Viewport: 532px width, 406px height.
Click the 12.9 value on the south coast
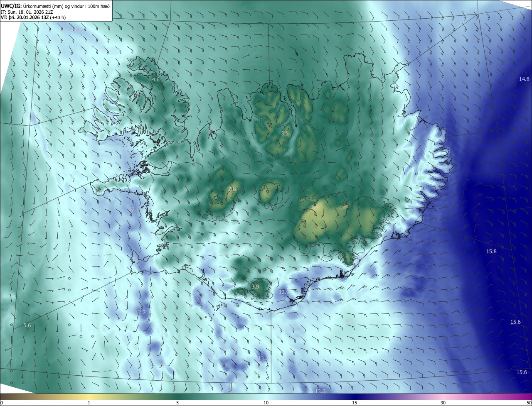pos(284,292)
